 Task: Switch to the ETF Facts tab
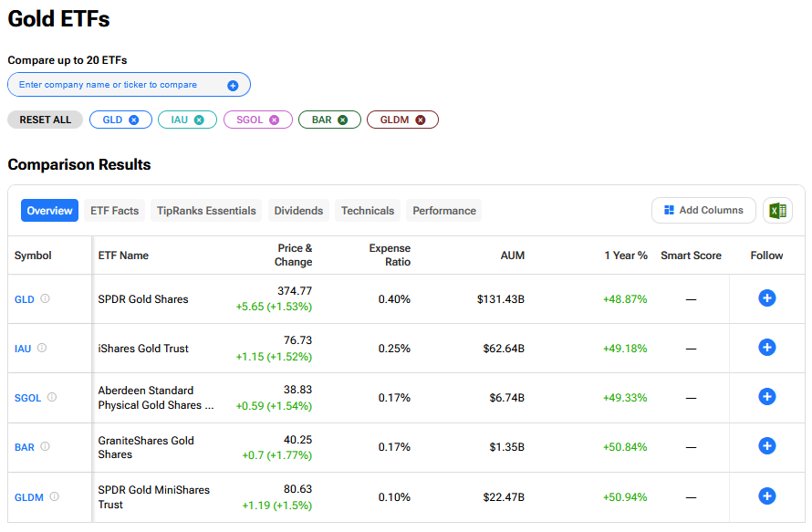(x=115, y=211)
